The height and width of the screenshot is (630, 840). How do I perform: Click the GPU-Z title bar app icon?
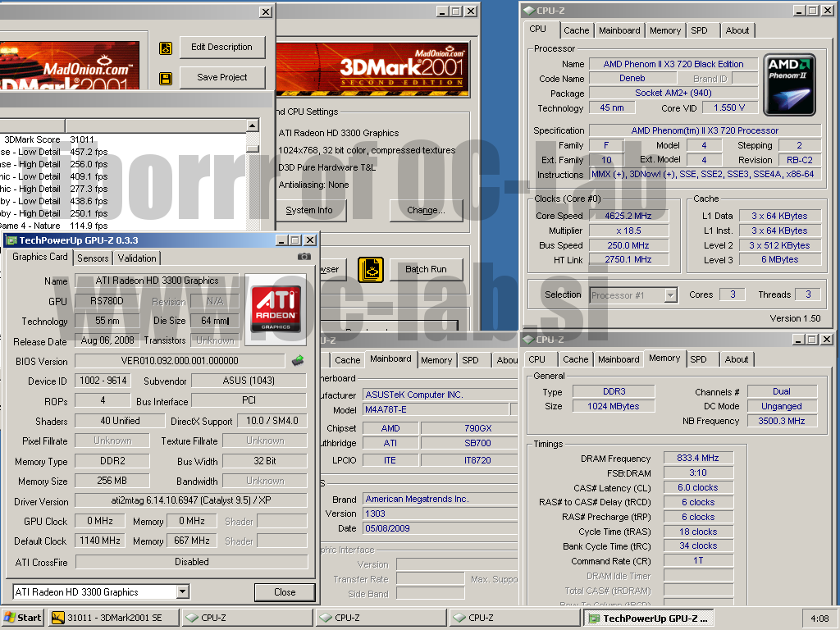(11, 240)
